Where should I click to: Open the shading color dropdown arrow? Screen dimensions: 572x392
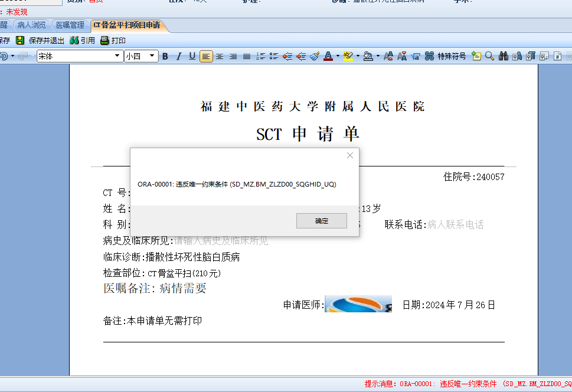pos(378,56)
